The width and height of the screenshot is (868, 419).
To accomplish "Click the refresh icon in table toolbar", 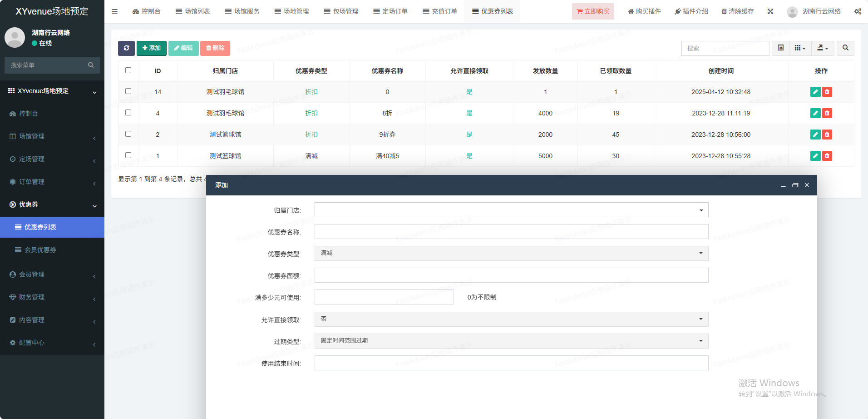I will coord(126,48).
